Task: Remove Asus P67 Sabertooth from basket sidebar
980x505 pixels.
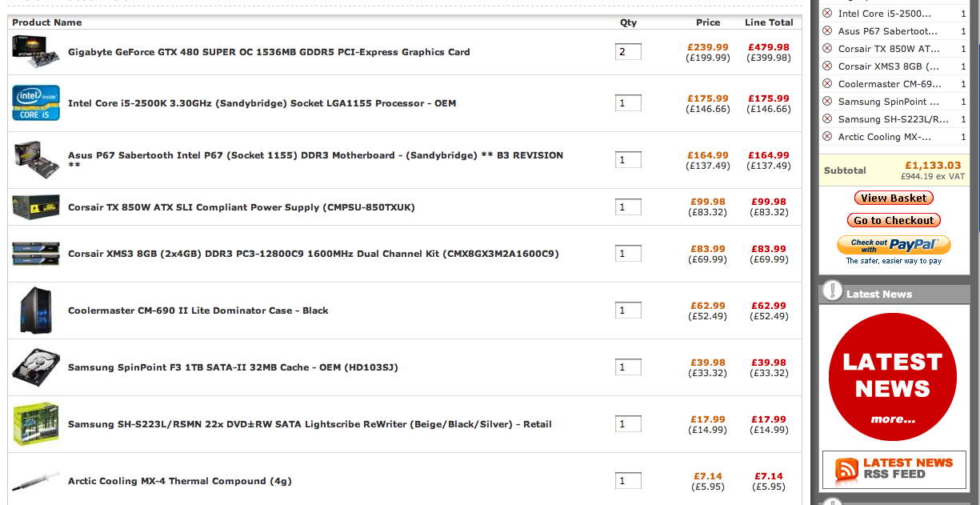Action: point(827,31)
